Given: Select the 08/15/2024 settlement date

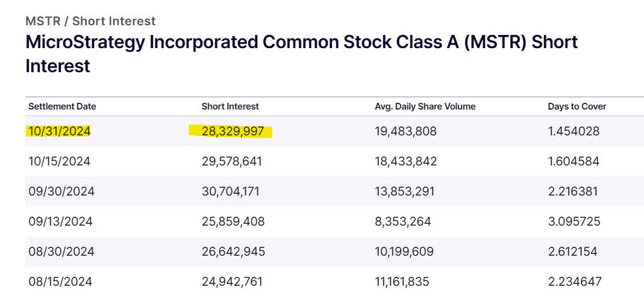Looking at the screenshot, I should (x=60, y=281).
